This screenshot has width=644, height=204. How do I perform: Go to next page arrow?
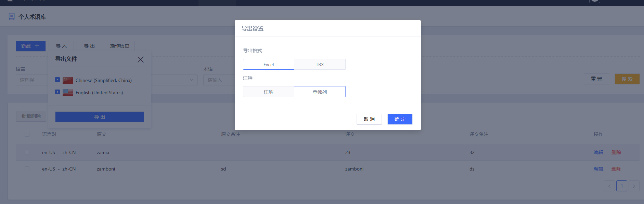[634, 186]
